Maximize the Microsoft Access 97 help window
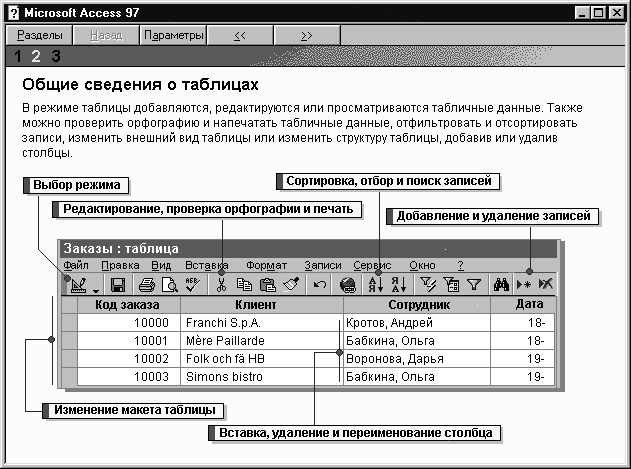 tap(598, 13)
